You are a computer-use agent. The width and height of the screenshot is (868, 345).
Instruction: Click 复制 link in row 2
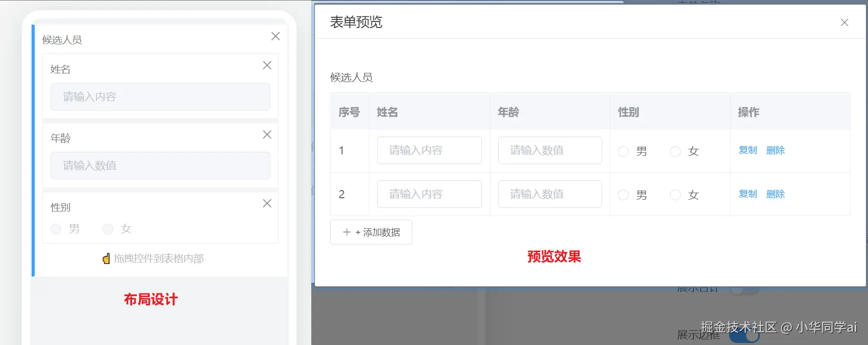pyautogui.click(x=748, y=194)
